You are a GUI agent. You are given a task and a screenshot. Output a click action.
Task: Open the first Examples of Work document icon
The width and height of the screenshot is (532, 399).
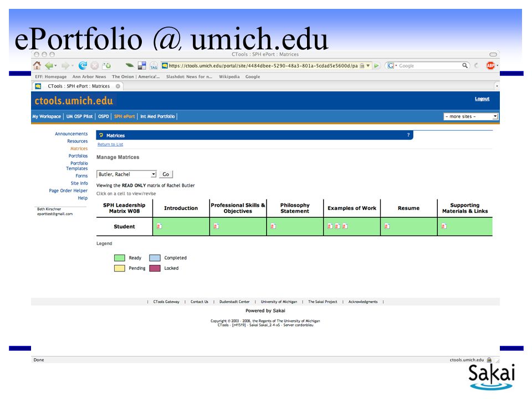coord(330,226)
